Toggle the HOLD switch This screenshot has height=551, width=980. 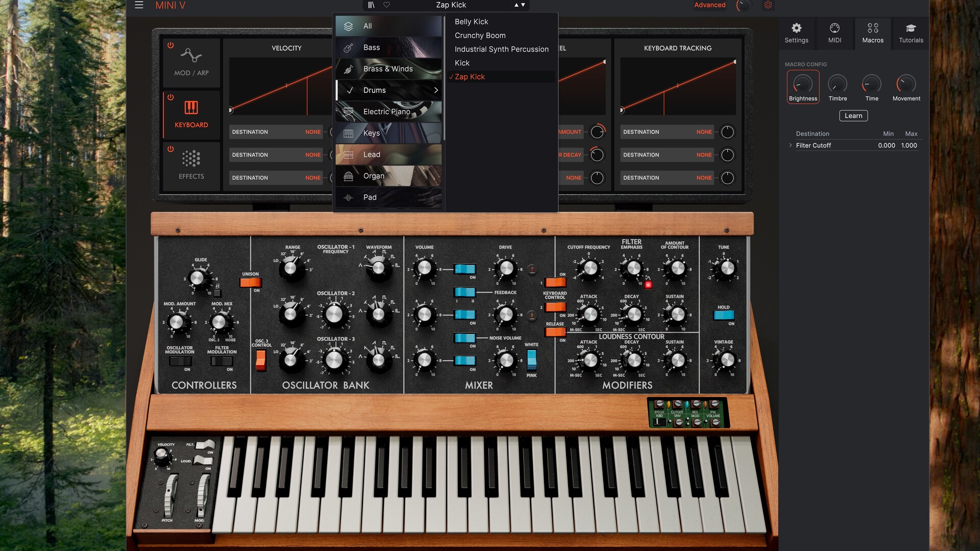[724, 315]
